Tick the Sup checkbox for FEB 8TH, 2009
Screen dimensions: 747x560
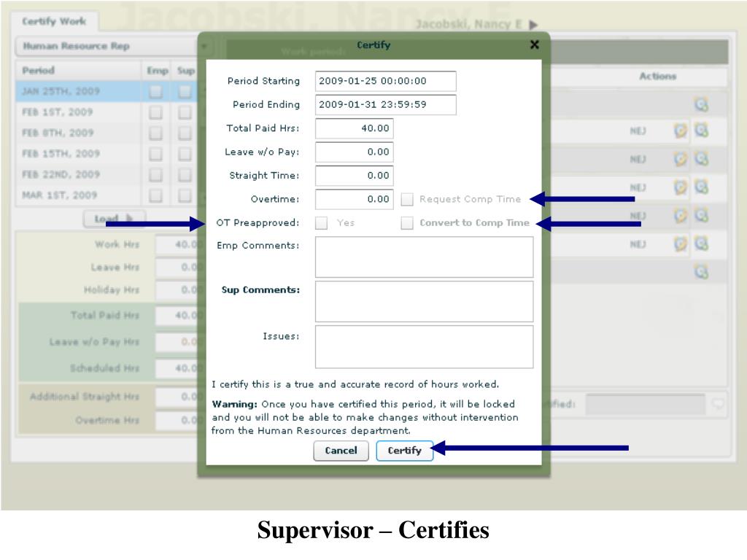tap(185, 133)
